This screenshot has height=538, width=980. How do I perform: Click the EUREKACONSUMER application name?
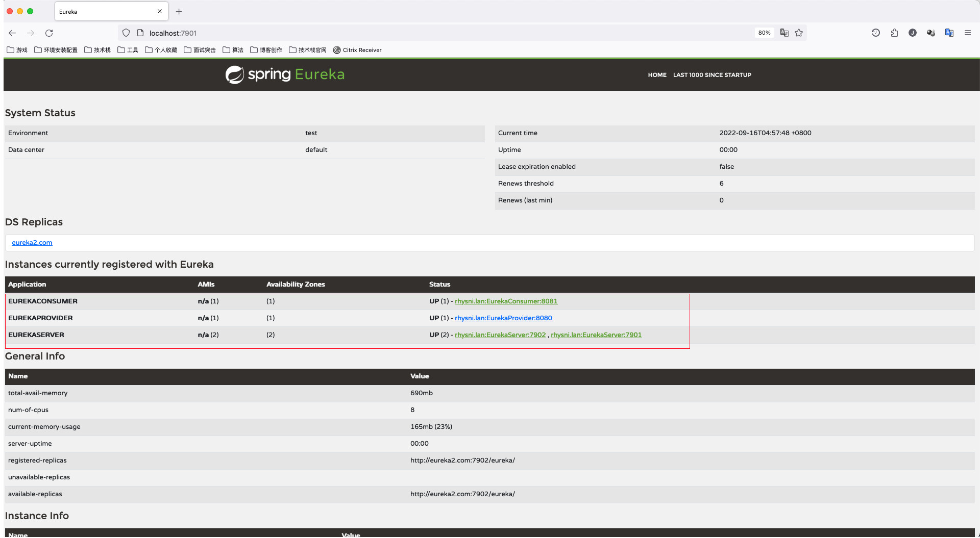click(x=43, y=301)
